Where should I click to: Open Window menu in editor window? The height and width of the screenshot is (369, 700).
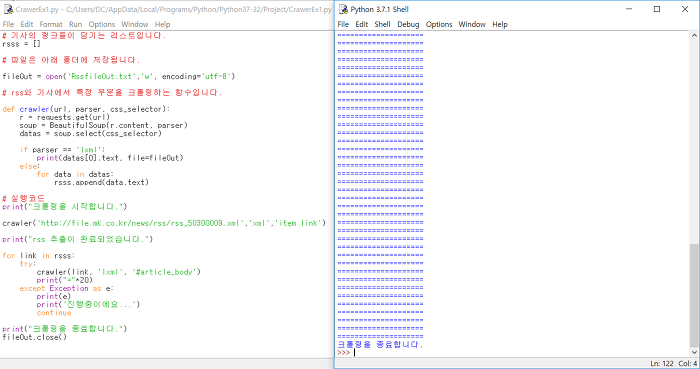click(134, 24)
